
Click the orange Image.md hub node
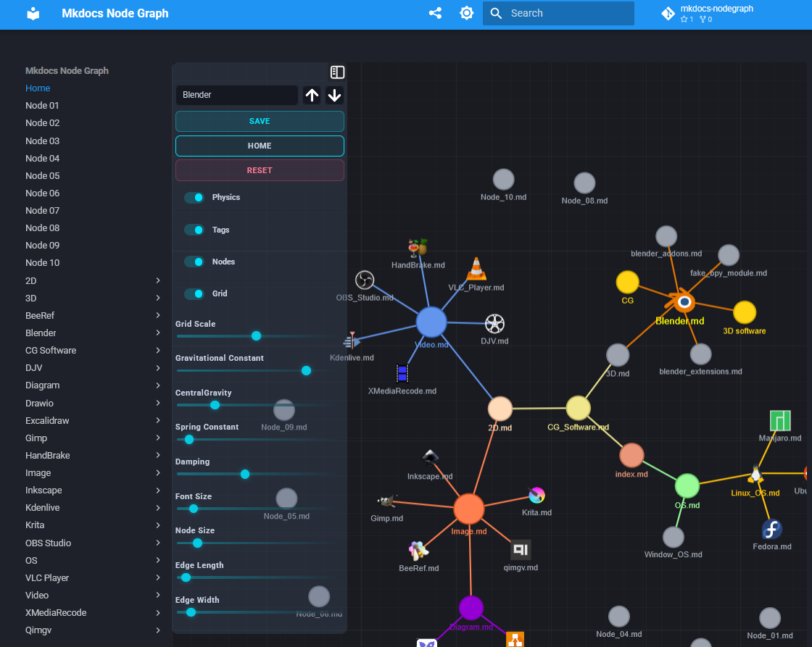coord(468,509)
